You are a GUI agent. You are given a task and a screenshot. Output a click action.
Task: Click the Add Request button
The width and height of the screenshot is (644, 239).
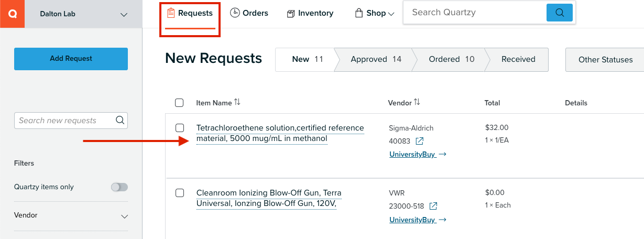click(71, 59)
